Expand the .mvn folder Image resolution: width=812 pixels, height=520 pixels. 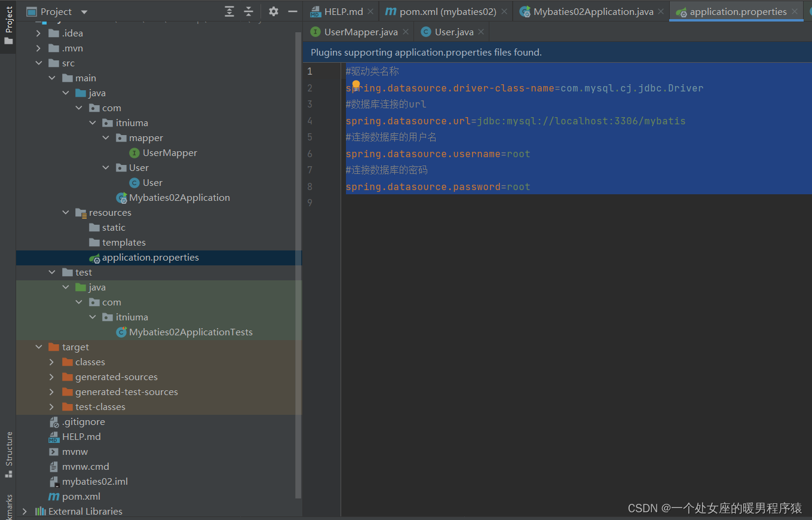coord(39,48)
